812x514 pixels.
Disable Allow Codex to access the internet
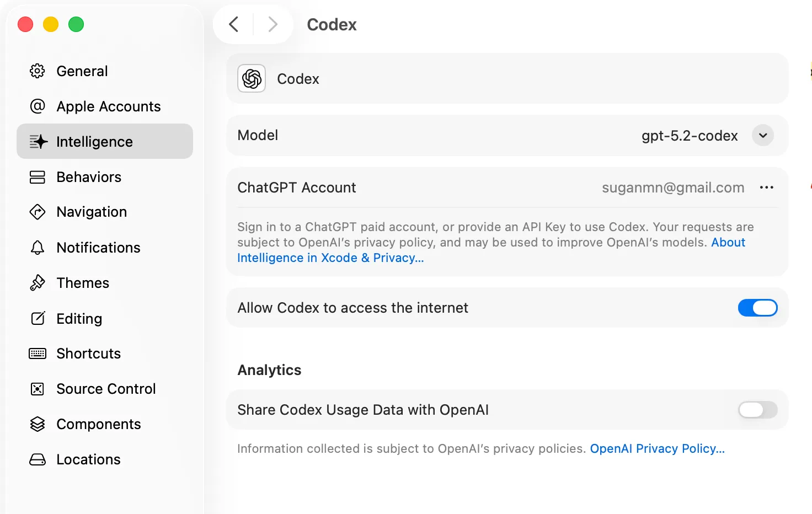click(757, 308)
